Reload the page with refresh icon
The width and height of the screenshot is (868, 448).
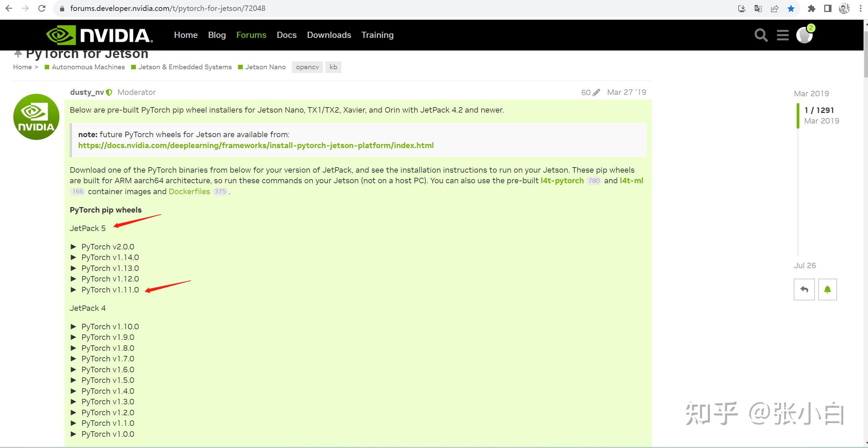click(42, 8)
